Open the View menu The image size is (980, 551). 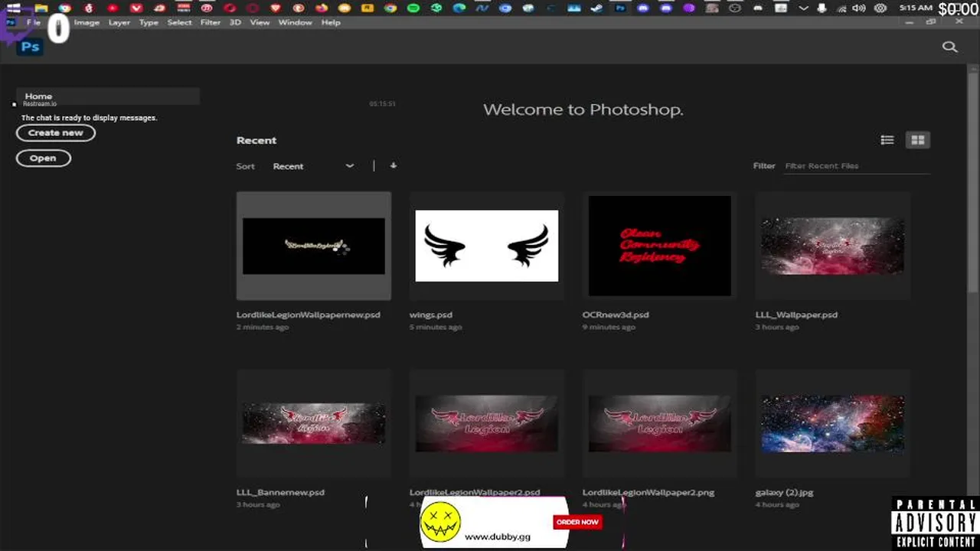(x=260, y=22)
